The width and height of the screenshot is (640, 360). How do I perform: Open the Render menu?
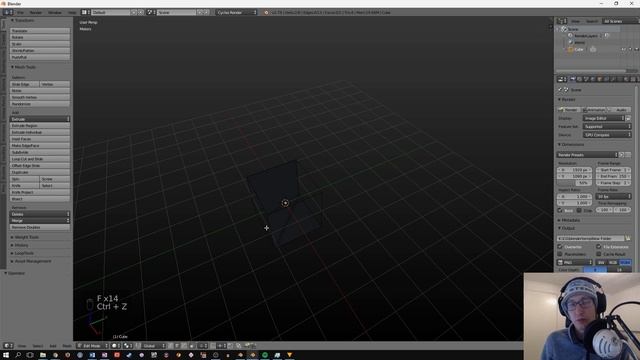(36, 12)
